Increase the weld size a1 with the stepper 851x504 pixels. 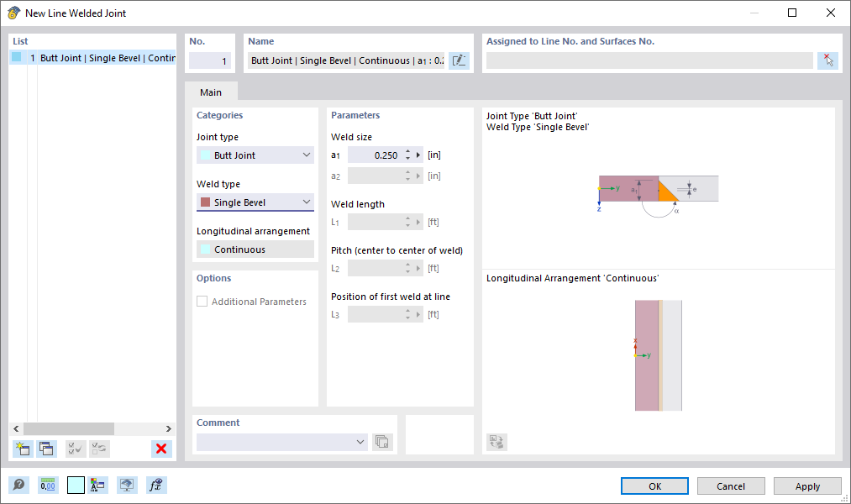[409, 151]
